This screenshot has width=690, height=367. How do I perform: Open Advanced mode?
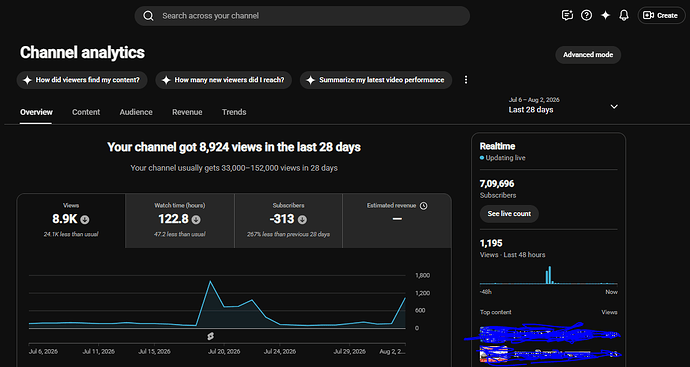[x=588, y=55]
